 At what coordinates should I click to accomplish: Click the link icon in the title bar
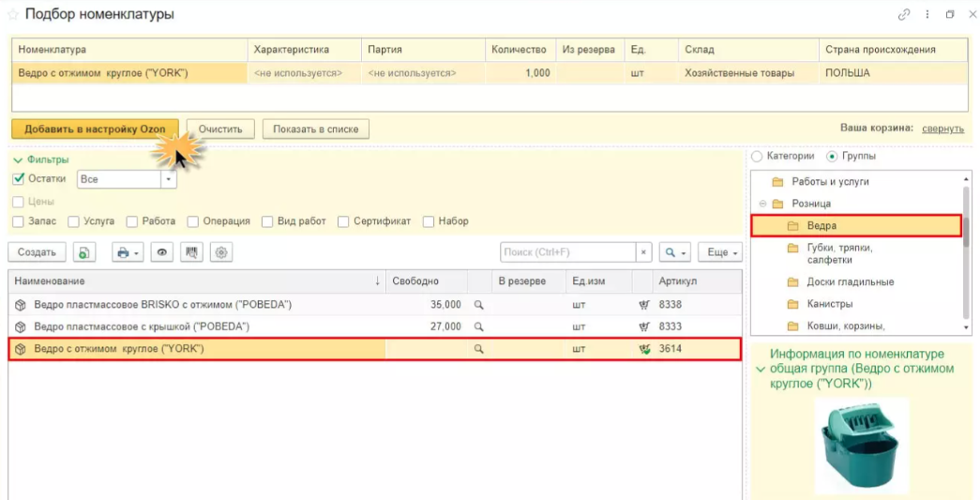click(x=904, y=14)
